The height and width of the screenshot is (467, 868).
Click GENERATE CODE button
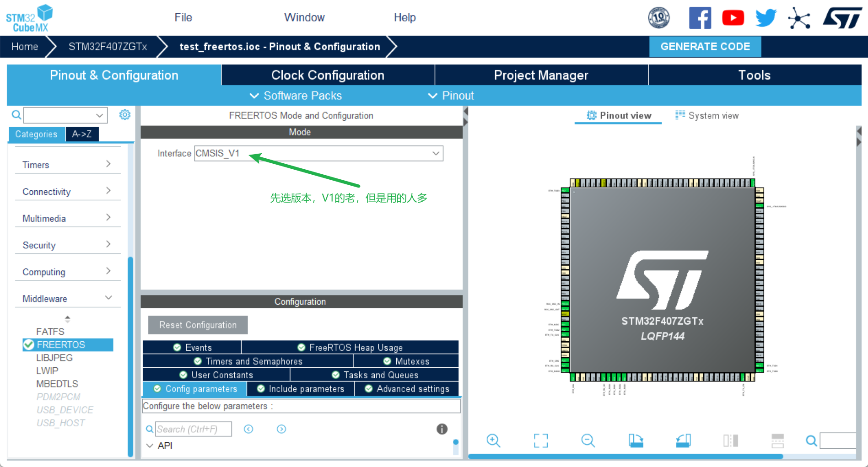705,46
